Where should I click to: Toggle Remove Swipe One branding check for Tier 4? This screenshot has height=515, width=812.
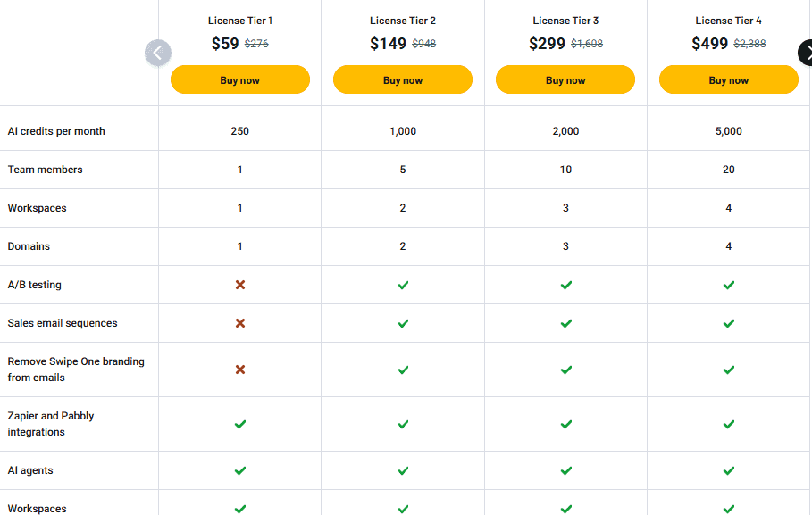(x=728, y=370)
